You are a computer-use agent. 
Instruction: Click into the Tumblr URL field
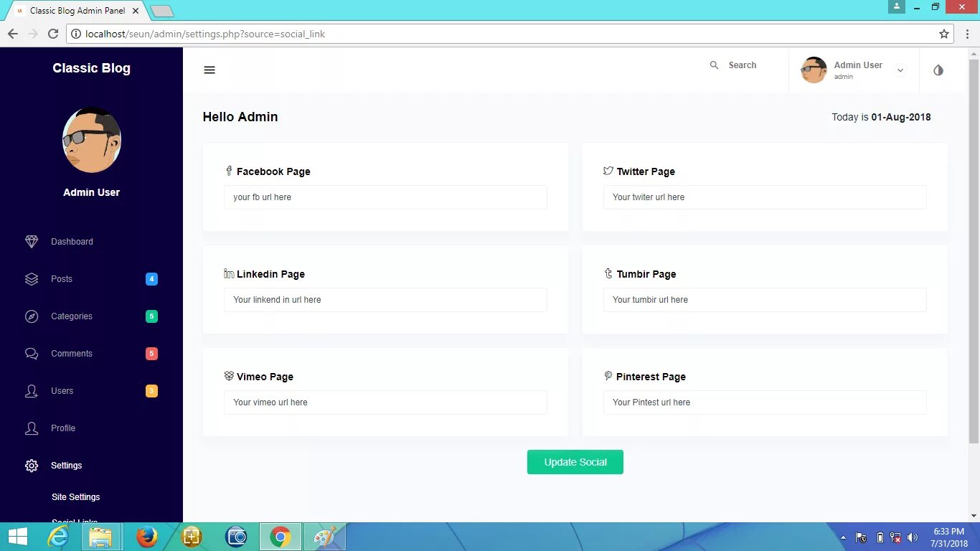tap(765, 300)
